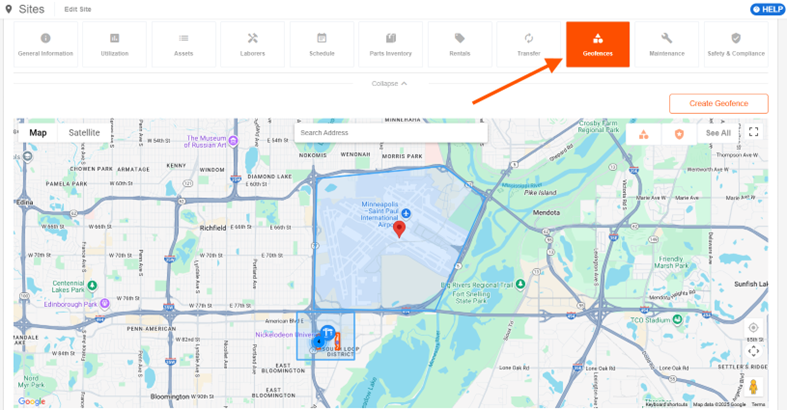Open the map Terms link
787x410 pixels.
[x=758, y=404]
